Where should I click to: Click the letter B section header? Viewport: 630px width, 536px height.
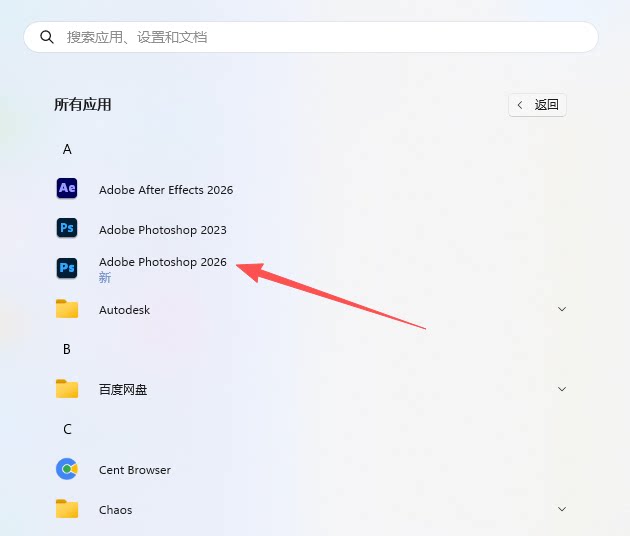pos(67,349)
